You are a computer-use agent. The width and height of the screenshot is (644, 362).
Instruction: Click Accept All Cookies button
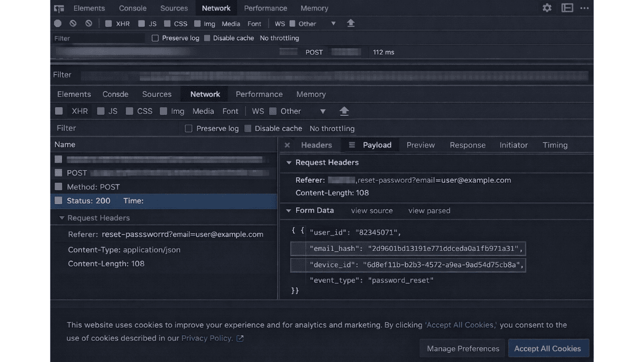[x=547, y=349]
